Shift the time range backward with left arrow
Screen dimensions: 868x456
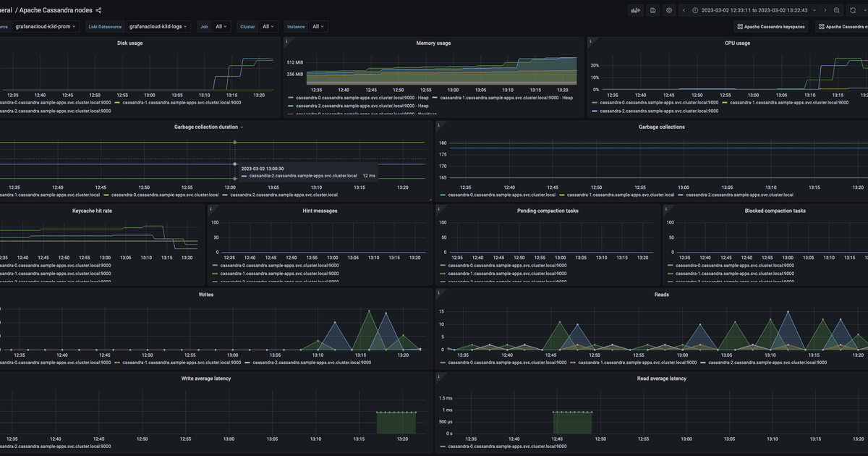pos(684,10)
